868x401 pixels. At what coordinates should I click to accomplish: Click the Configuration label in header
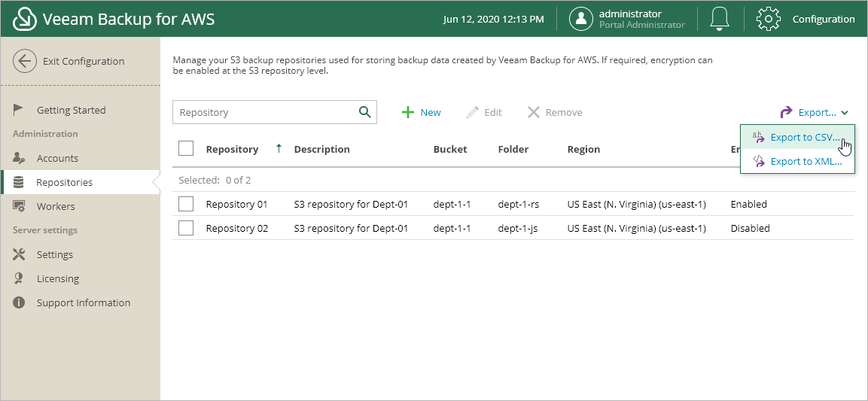823,20
